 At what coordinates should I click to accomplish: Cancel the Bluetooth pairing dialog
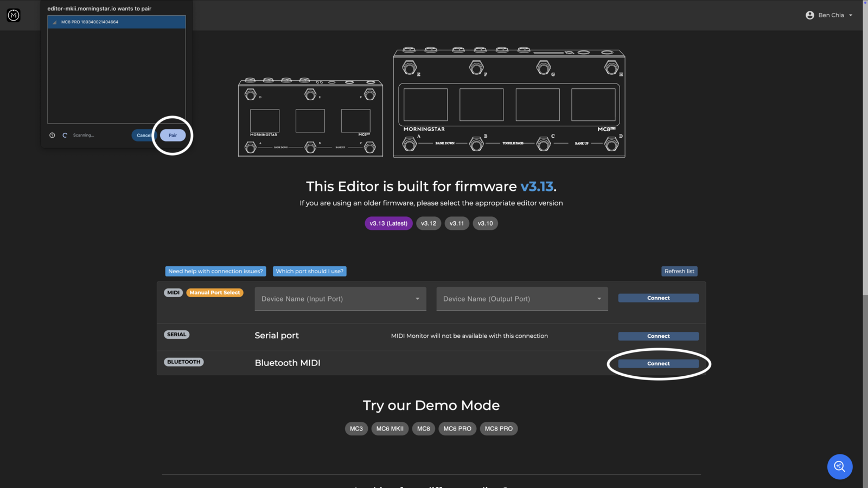click(x=143, y=136)
